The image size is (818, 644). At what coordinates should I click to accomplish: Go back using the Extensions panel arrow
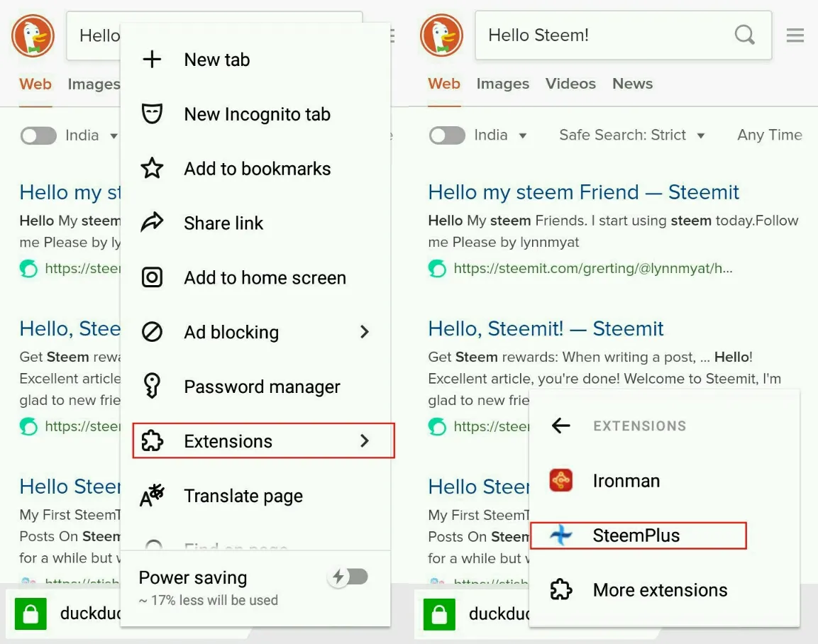click(560, 426)
